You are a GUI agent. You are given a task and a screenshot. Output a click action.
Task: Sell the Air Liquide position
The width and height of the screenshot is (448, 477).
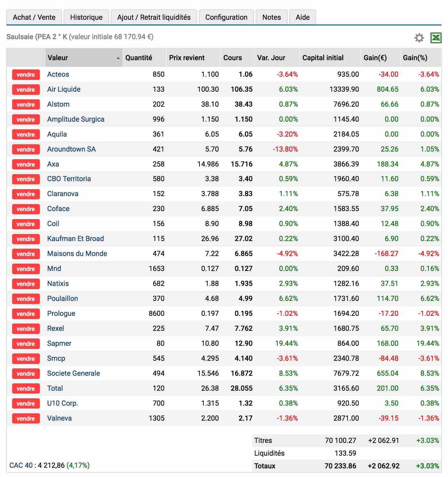pos(26,89)
